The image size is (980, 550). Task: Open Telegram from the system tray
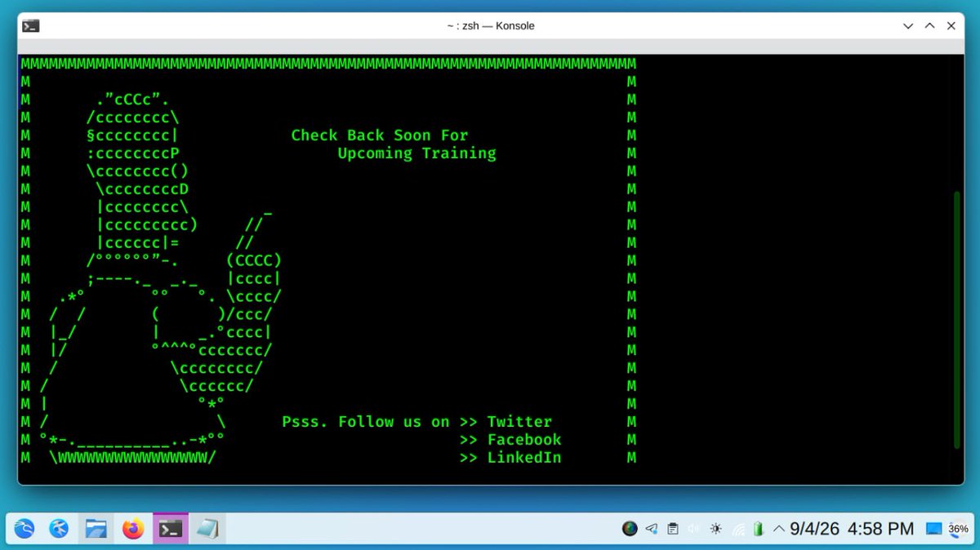(652, 529)
